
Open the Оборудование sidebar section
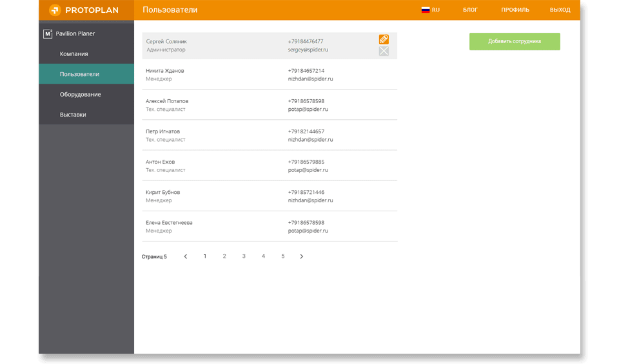click(x=86, y=94)
